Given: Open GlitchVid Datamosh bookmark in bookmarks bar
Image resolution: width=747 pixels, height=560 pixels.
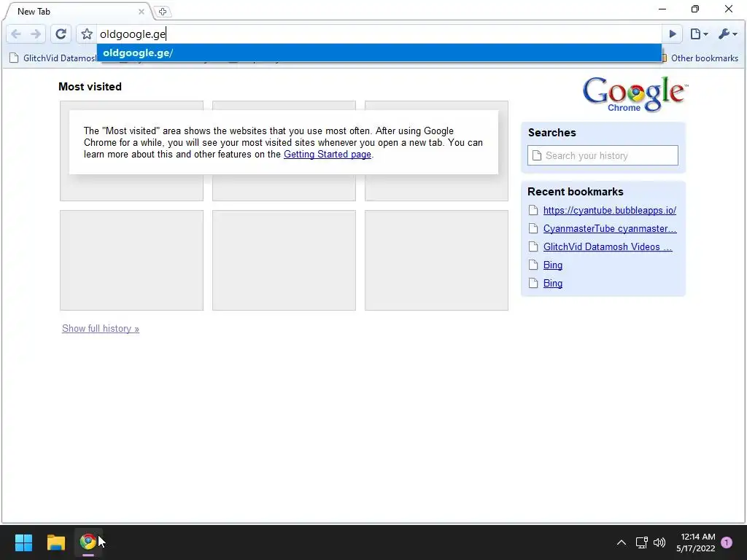Looking at the screenshot, I should [53, 58].
